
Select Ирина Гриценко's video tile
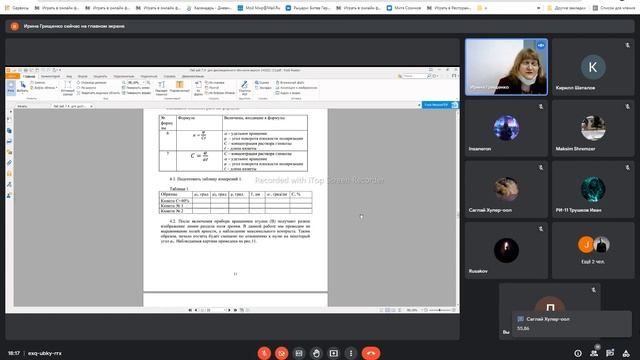(x=506, y=67)
